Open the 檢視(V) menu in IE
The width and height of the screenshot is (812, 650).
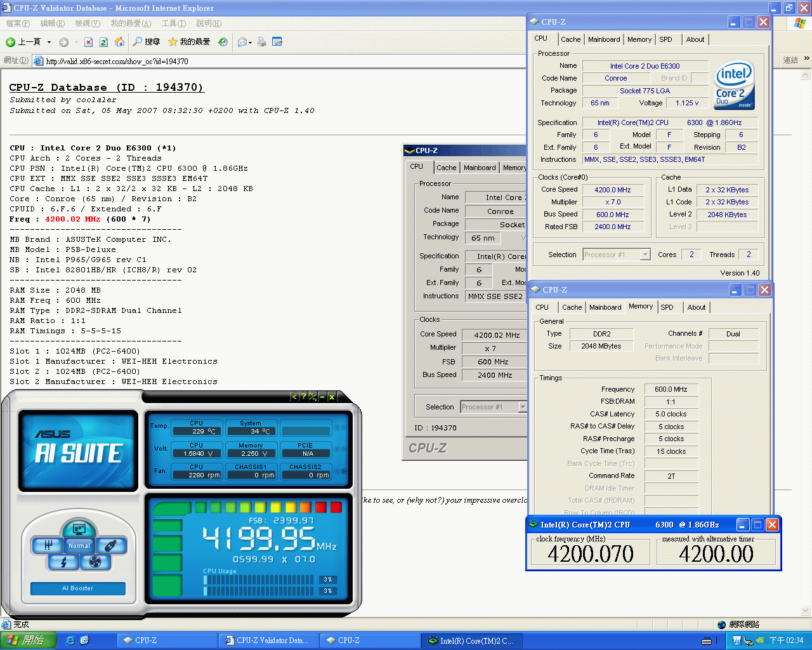(x=88, y=23)
